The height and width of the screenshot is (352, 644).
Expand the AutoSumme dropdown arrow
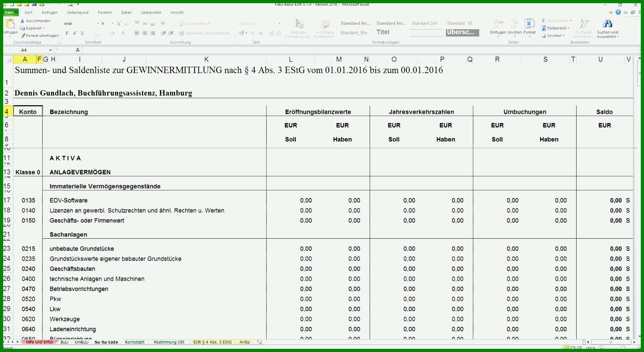tap(571, 21)
